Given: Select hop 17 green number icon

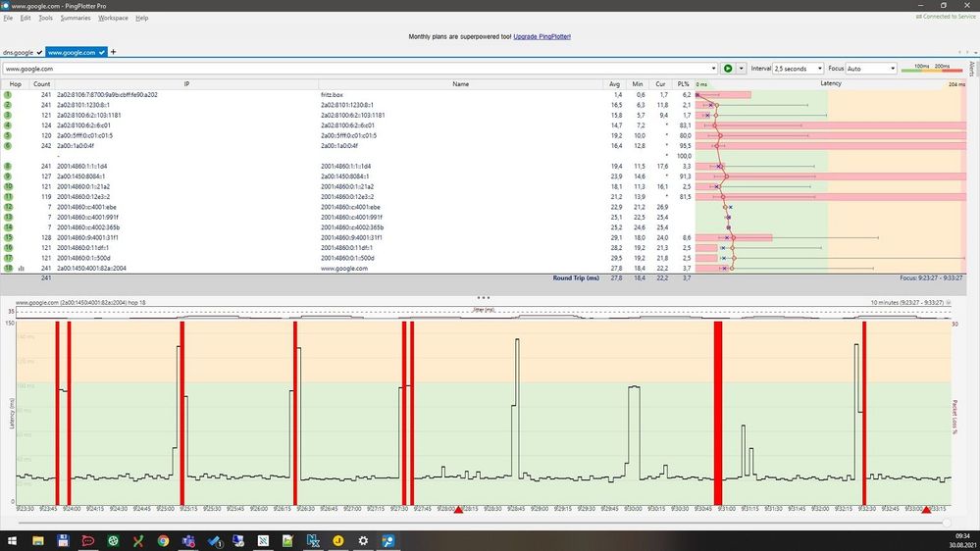Looking at the screenshot, I should tap(8, 258).
